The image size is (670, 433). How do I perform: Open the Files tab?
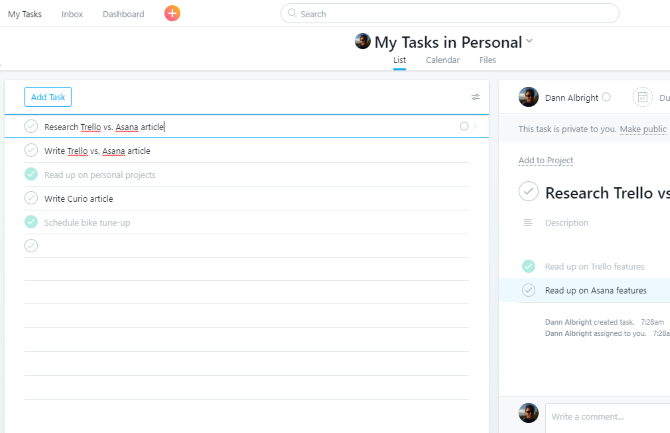point(487,60)
